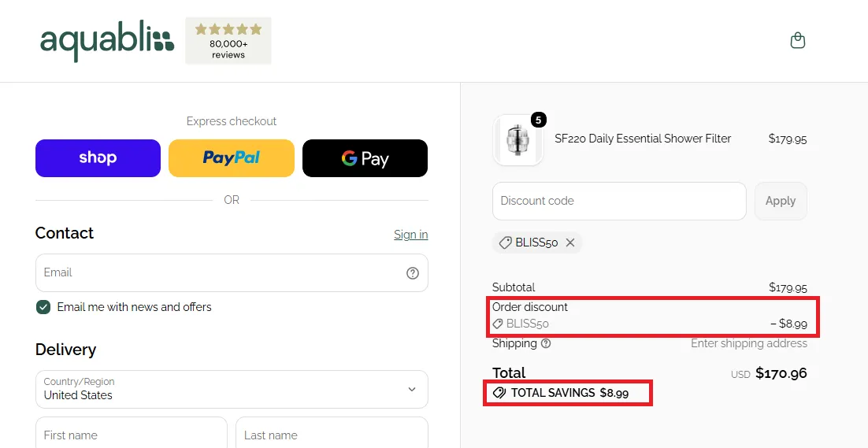Image resolution: width=868 pixels, height=448 pixels.
Task: Click the Country/Region chevron arrow
Action: click(412, 390)
